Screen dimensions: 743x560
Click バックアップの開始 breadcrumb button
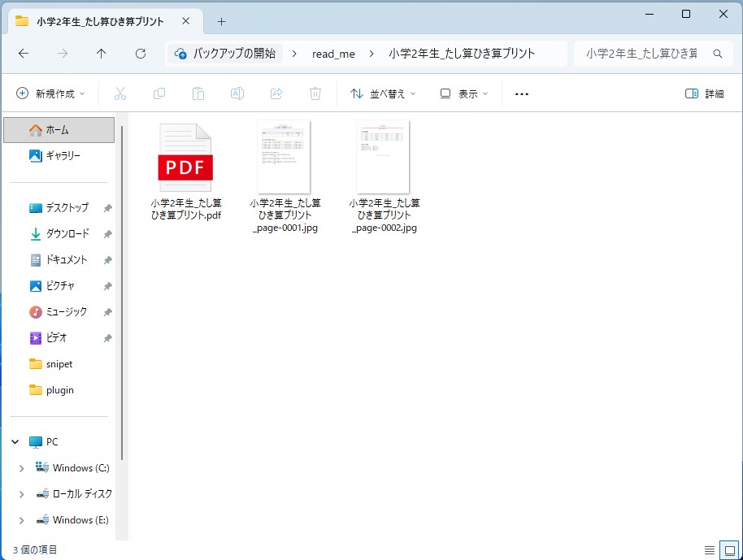[225, 54]
